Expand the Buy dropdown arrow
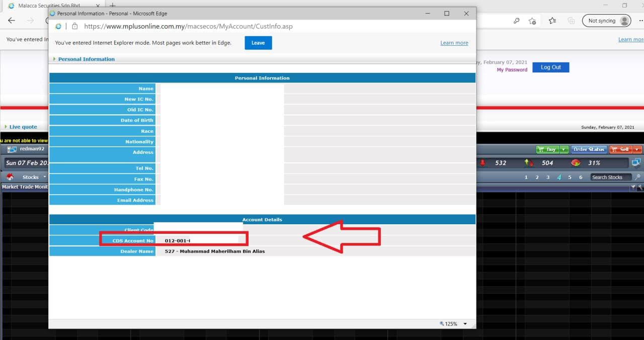Image resolution: width=644 pixels, height=340 pixels. click(x=564, y=149)
